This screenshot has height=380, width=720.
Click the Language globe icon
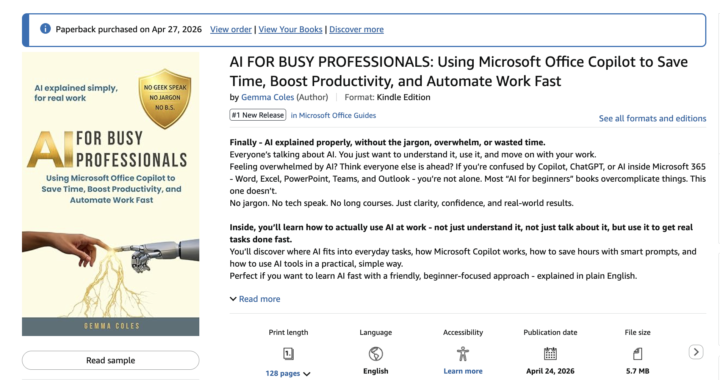coord(376,354)
